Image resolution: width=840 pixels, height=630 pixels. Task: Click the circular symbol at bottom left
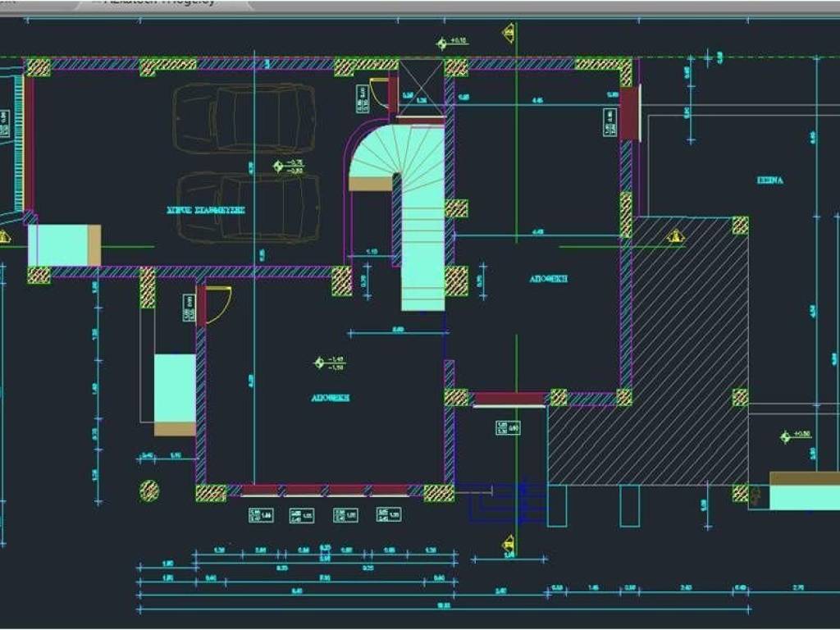pyautogui.click(x=149, y=491)
